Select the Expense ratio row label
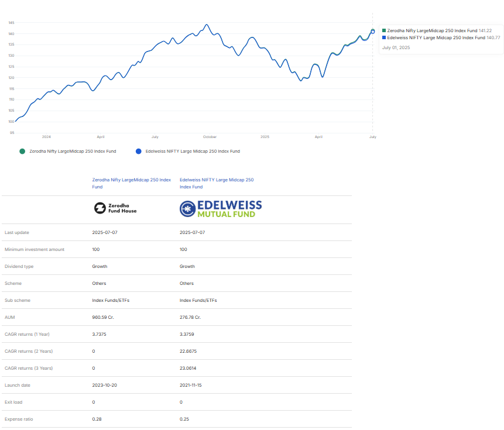Image resolution: width=504 pixels, height=430 pixels. 19,419
